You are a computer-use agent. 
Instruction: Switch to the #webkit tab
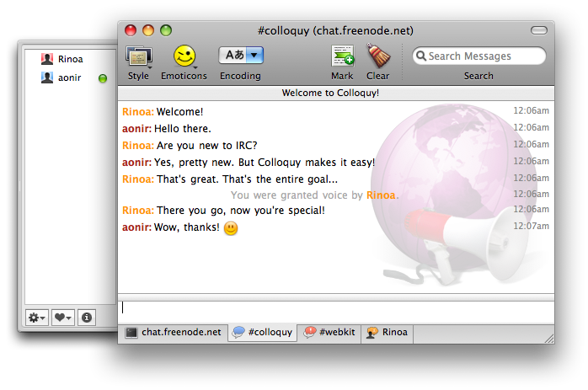329,332
